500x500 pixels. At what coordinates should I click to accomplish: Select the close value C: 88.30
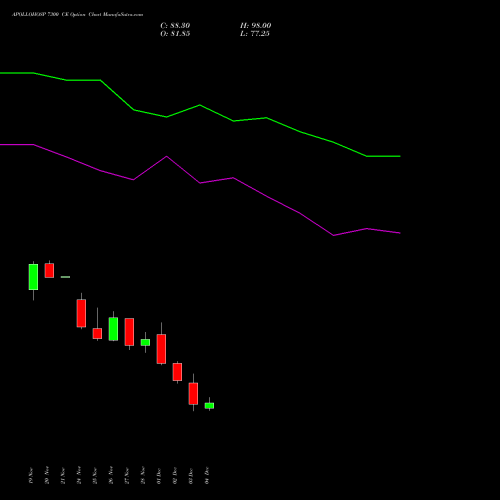175,26
